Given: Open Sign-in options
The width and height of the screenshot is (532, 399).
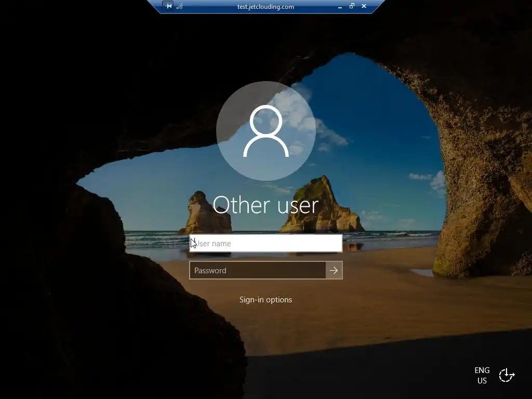Looking at the screenshot, I should point(265,300).
